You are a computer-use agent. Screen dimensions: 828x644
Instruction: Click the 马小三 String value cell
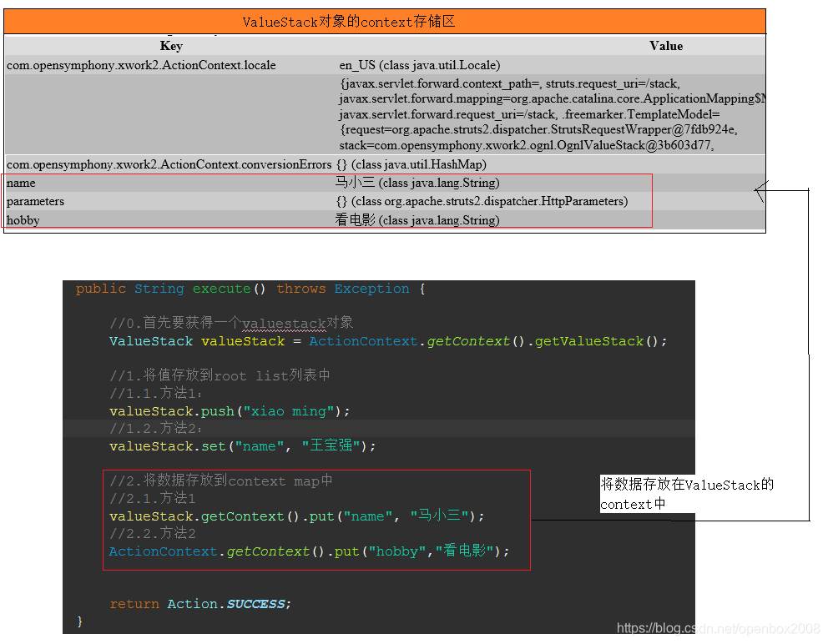point(417,183)
